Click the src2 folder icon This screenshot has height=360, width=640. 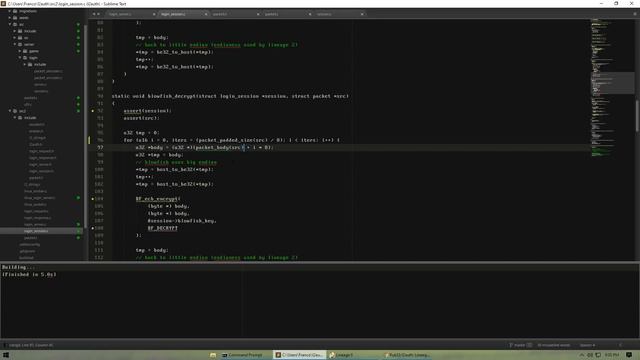(x=16, y=111)
